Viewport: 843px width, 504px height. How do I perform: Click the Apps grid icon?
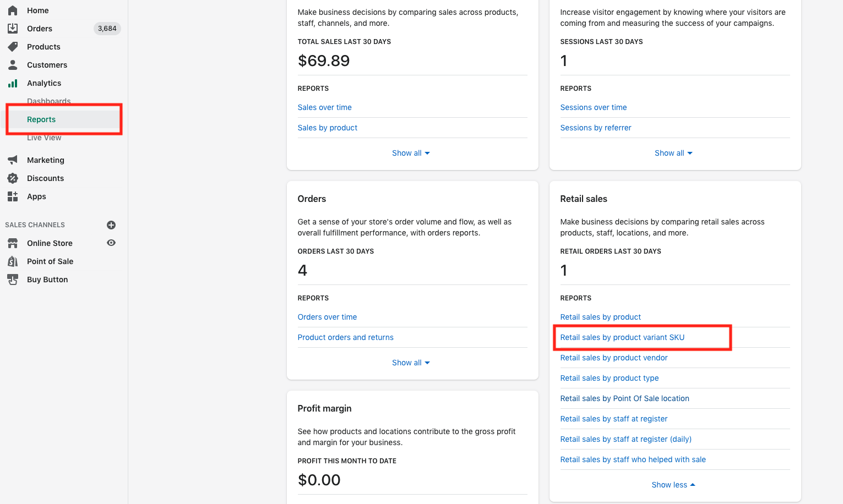pos(13,196)
